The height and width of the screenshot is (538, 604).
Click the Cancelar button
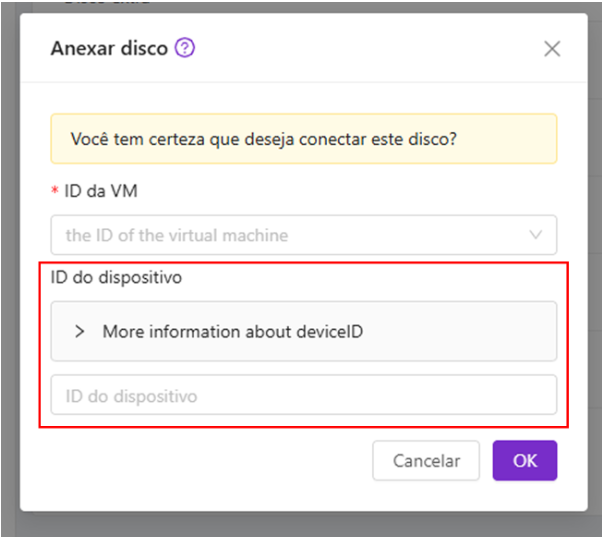click(x=426, y=461)
